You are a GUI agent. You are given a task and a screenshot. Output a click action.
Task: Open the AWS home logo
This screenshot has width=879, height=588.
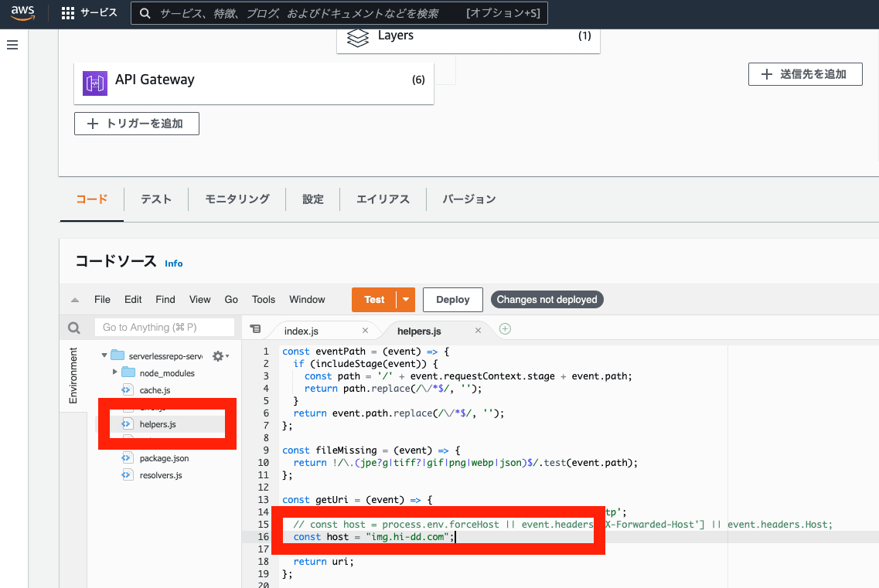(x=23, y=13)
